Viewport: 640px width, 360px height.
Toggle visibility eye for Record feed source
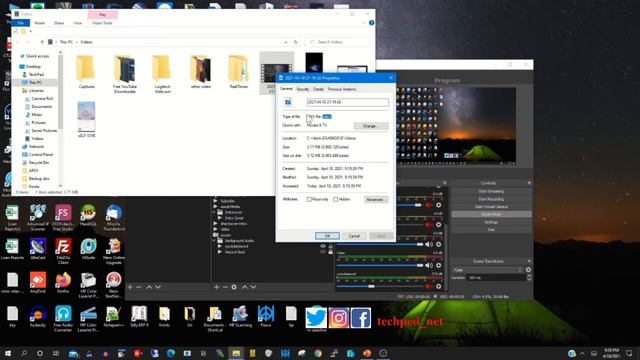point(323,252)
